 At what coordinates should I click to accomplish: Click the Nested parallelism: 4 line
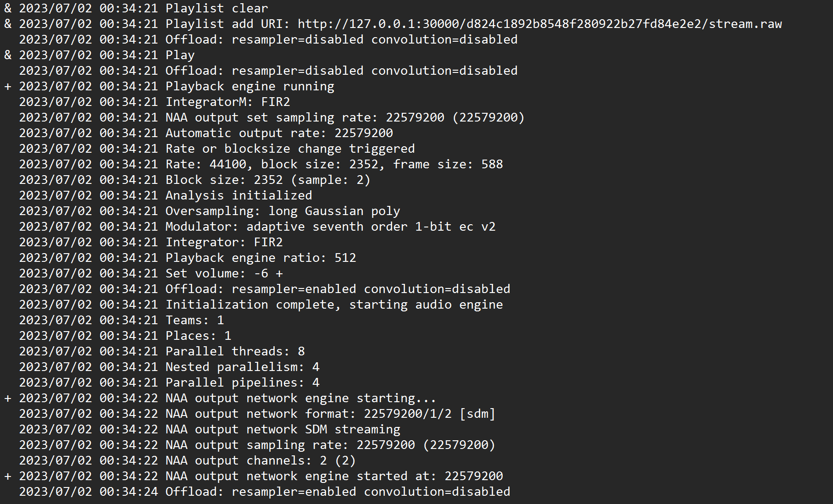pos(169,367)
